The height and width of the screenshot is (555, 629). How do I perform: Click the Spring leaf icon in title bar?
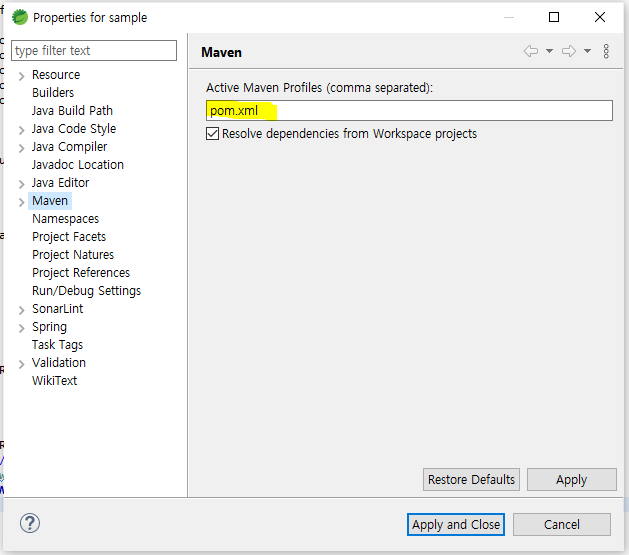pyautogui.click(x=20, y=17)
